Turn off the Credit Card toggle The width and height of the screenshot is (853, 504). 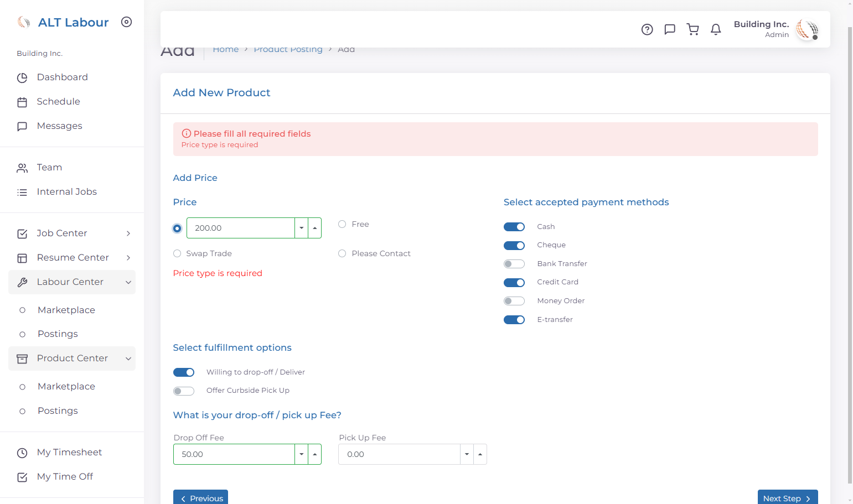pyautogui.click(x=514, y=283)
